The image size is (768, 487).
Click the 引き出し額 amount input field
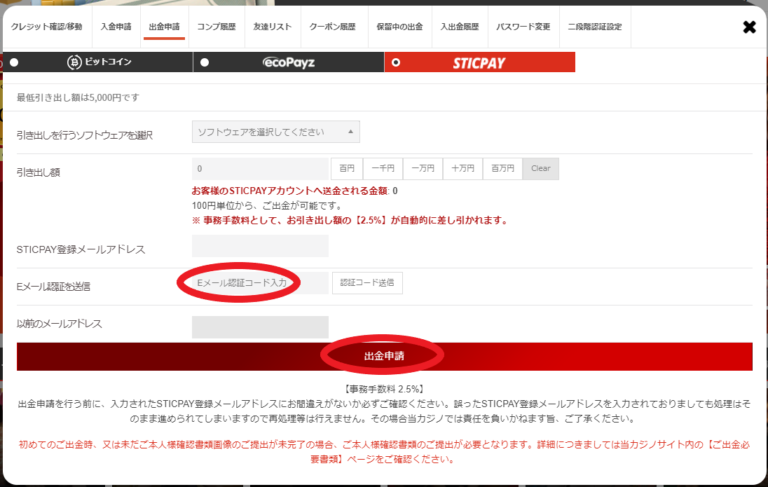point(260,169)
